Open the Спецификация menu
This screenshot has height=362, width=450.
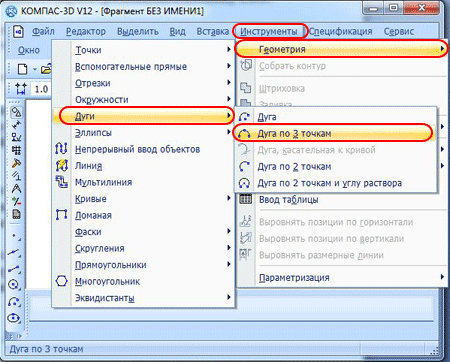click(340, 32)
